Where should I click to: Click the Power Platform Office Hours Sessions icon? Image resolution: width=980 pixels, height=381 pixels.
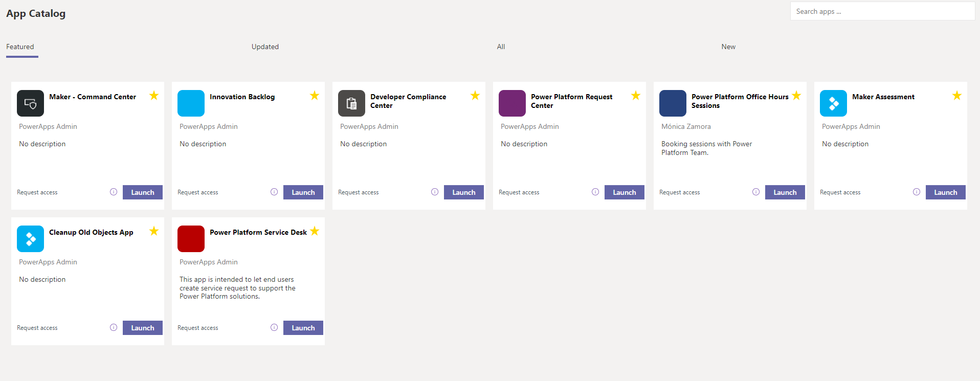click(673, 103)
